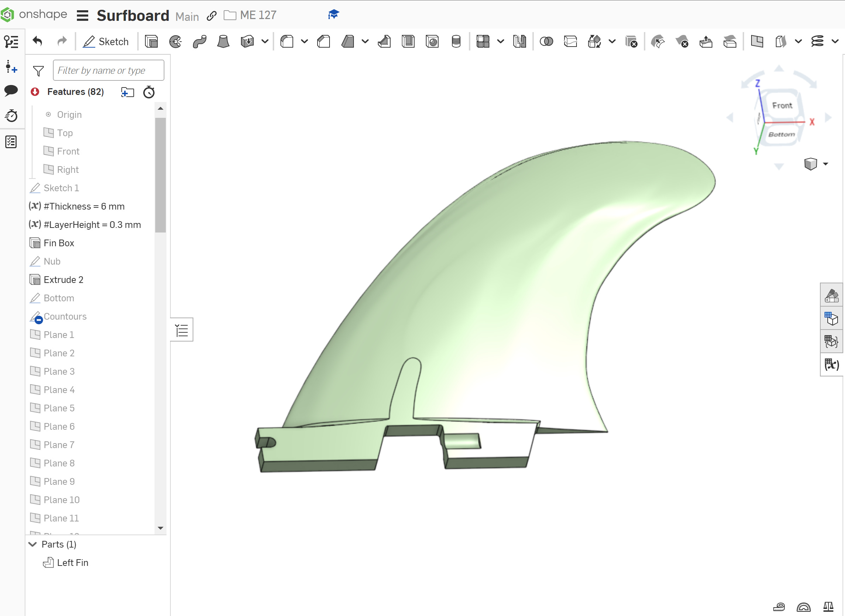Click the rollback timer icon in Features header
The height and width of the screenshot is (616, 845).
click(x=149, y=92)
